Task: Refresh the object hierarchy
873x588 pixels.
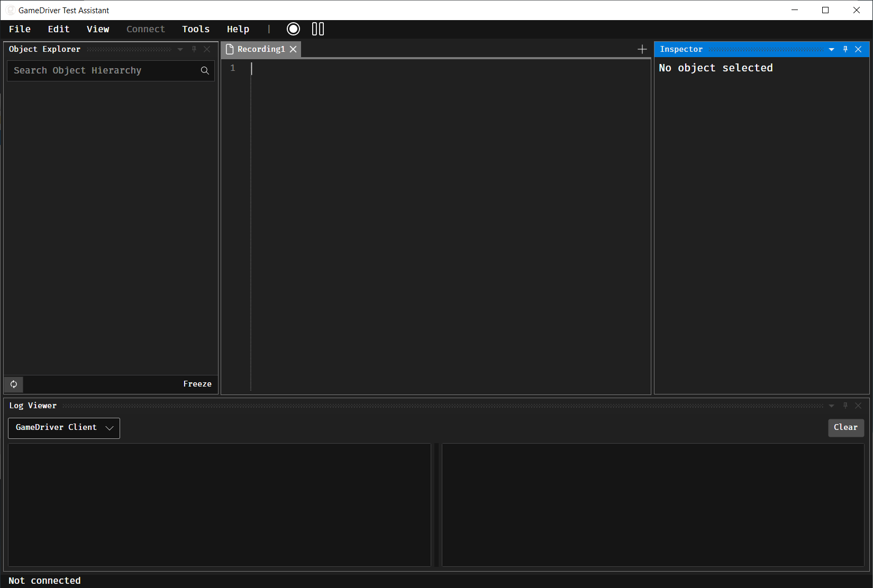Action: coord(14,384)
